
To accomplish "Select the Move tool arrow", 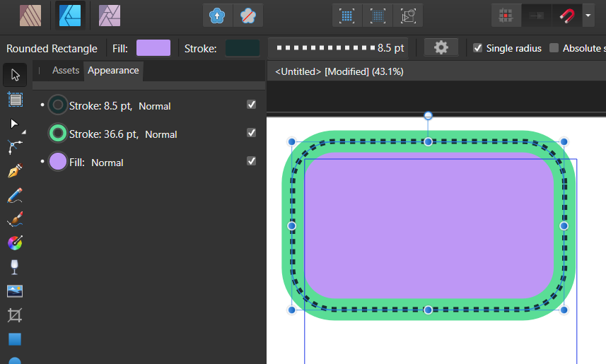I will (x=15, y=75).
